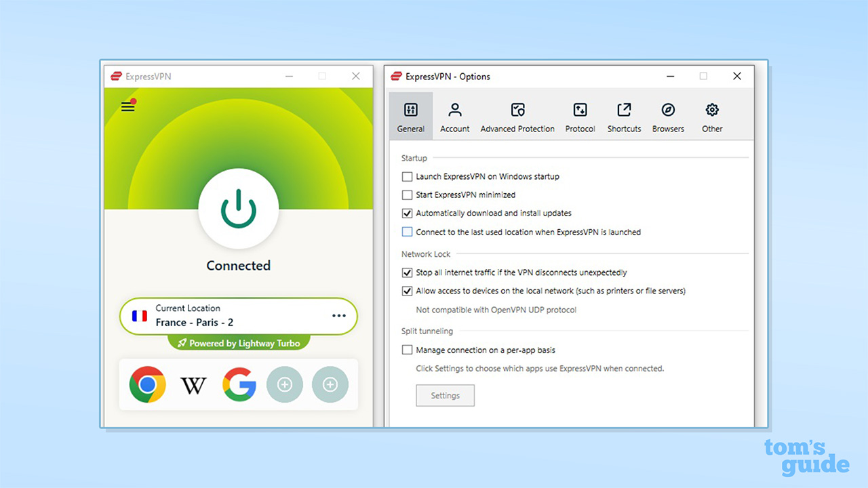Click the Network Lock section heading
Image resolution: width=868 pixels, height=488 pixels.
[x=426, y=254]
